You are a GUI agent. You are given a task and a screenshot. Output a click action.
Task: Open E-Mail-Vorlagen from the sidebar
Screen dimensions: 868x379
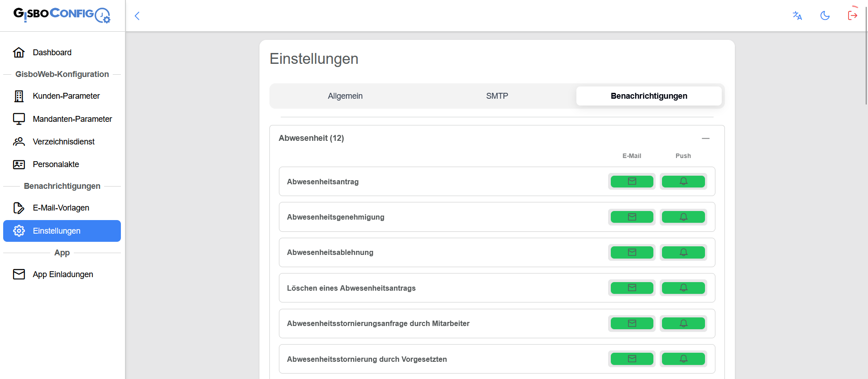coord(62,208)
